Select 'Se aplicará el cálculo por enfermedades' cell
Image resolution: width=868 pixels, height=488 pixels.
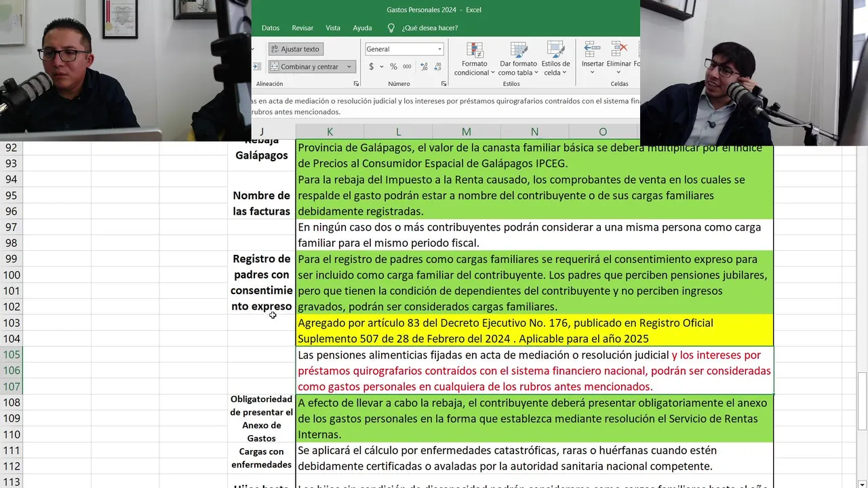(534, 458)
